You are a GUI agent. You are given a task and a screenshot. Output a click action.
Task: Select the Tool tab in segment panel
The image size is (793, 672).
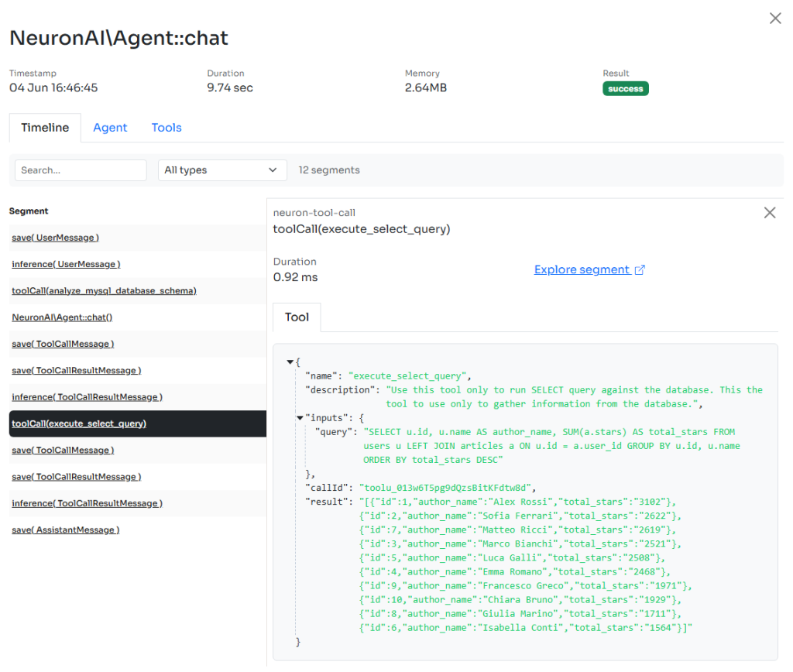click(x=297, y=317)
